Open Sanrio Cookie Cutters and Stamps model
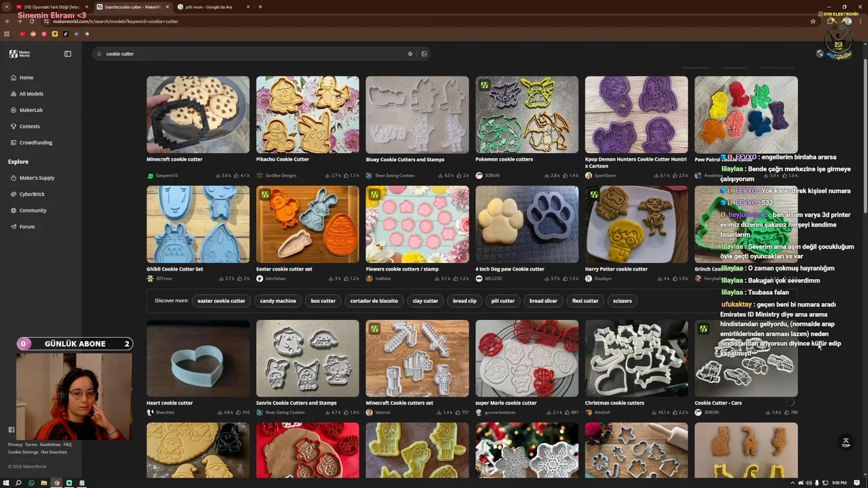The image size is (868, 488). pyautogui.click(x=308, y=359)
